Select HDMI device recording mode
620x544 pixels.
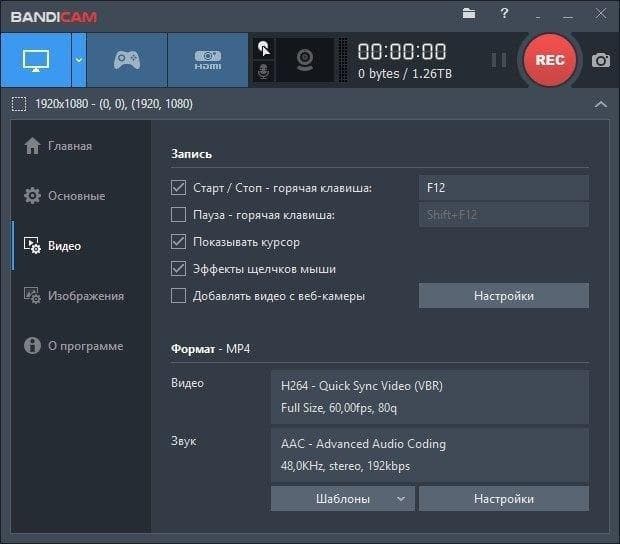(x=208, y=60)
